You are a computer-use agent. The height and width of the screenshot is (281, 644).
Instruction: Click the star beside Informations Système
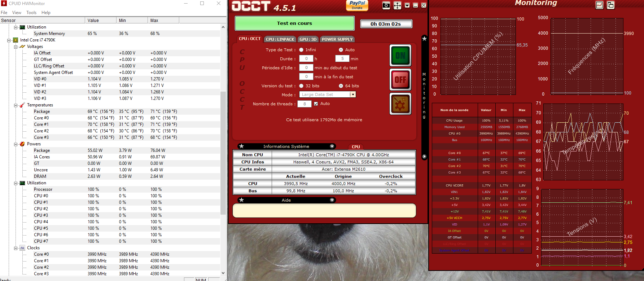pyautogui.click(x=241, y=146)
